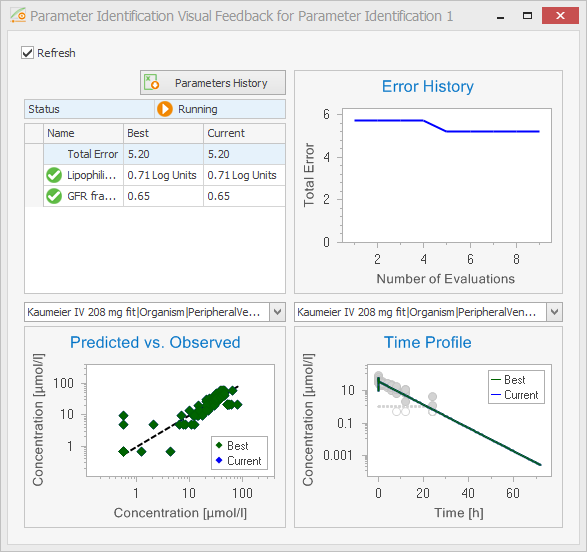Click the Error History chart title
587x552 pixels.
(x=428, y=86)
